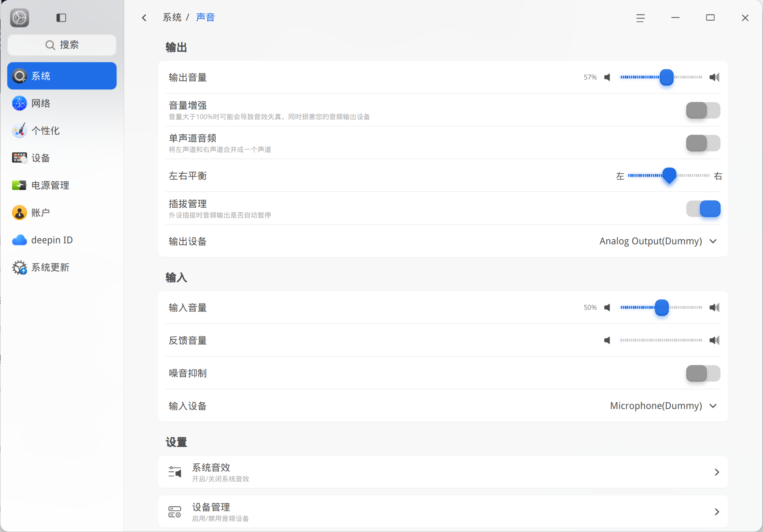Enable 噪音抑制 noise suppression switch

coord(703,374)
